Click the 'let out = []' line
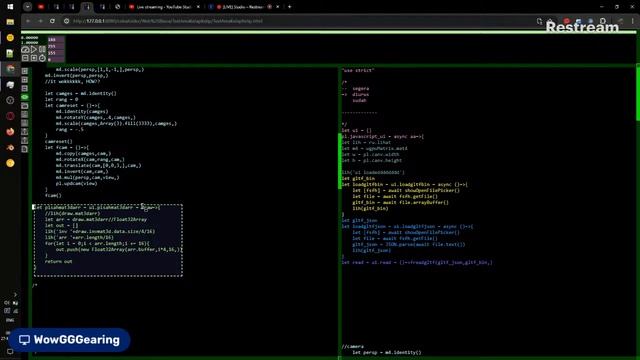 [61, 225]
